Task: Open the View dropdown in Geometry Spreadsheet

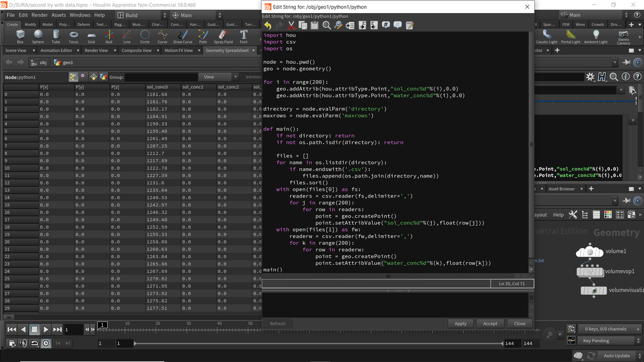Action: (218, 77)
